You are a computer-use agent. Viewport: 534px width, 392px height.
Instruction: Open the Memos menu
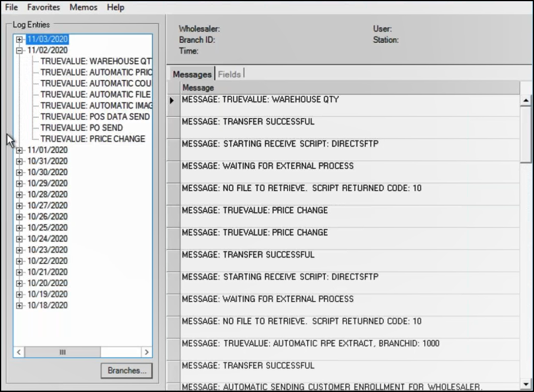coord(83,8)
